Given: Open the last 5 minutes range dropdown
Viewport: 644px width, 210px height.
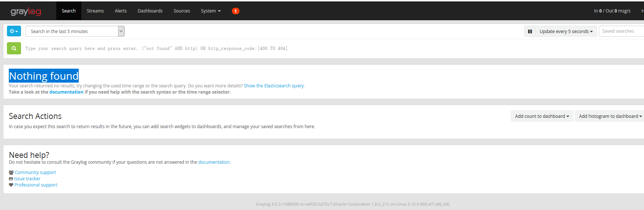Looking at the screenshot, I should [75, 31].
